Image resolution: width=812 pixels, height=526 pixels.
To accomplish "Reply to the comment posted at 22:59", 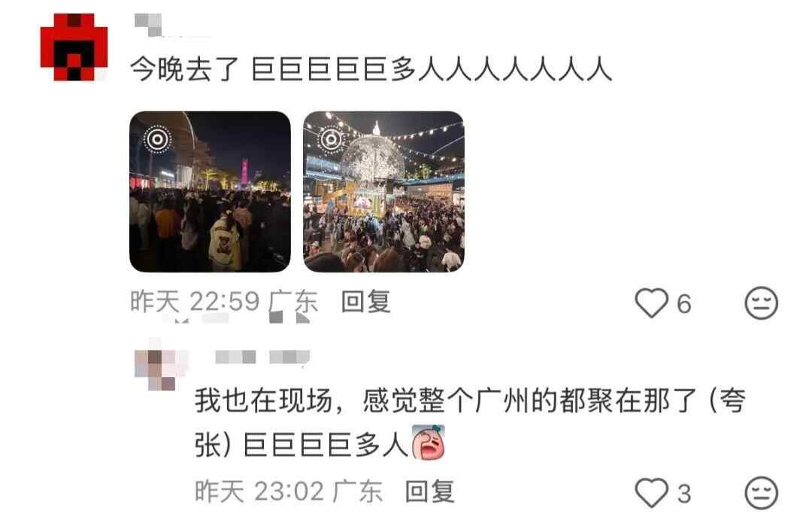I will 365,302.
